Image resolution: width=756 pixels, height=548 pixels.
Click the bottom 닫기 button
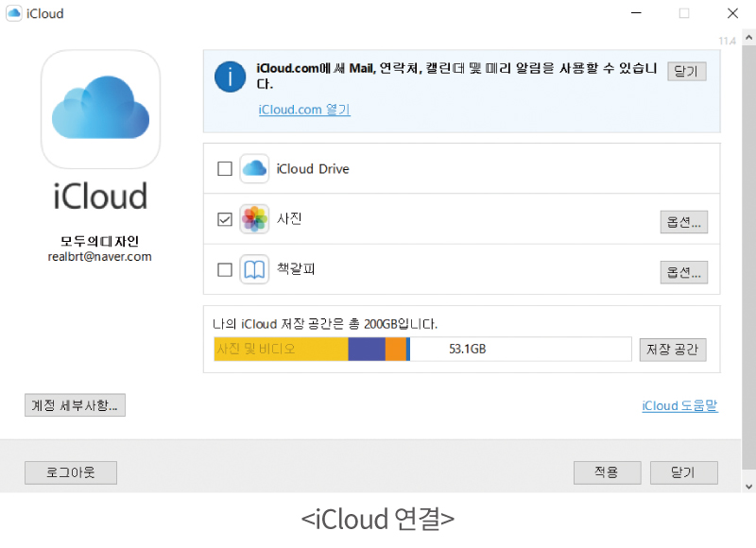click(x=683, y=472)
